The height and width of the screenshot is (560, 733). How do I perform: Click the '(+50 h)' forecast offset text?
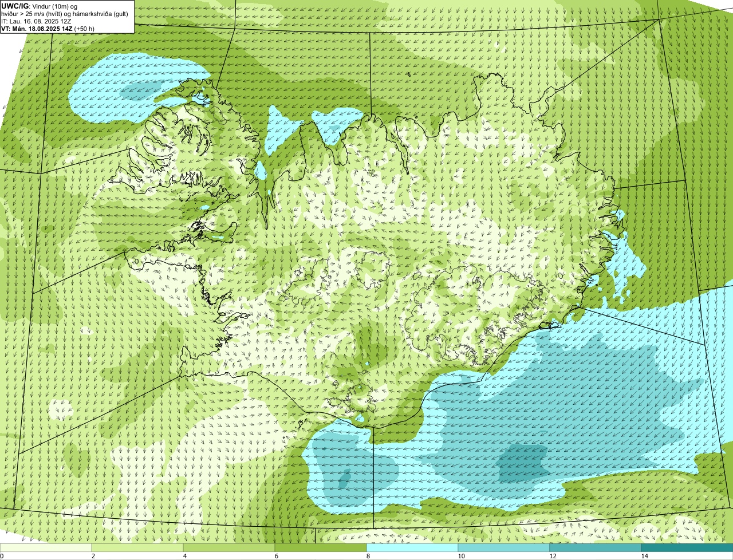tap(84, 29)
